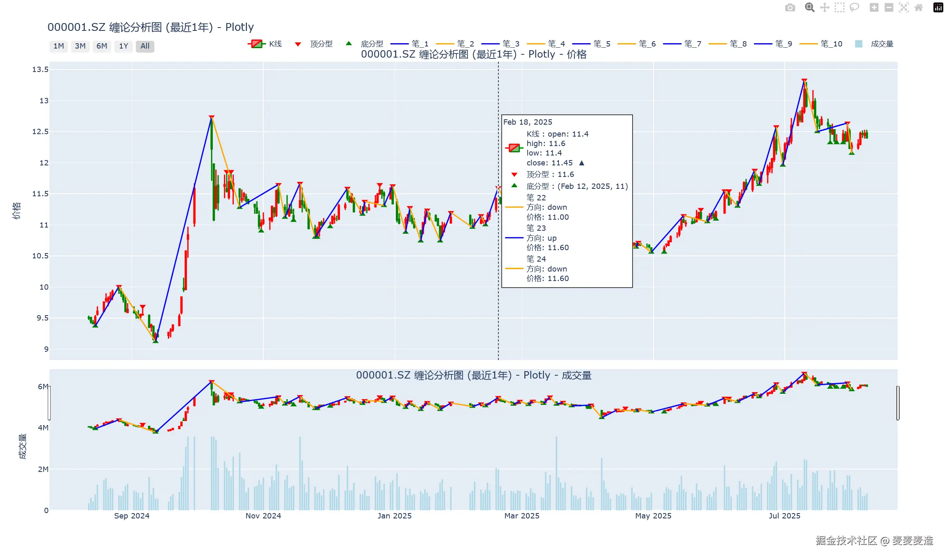Click the Zoom out minus icon
947x560 pixels.
pyautogui.click(x=889, y=8)
